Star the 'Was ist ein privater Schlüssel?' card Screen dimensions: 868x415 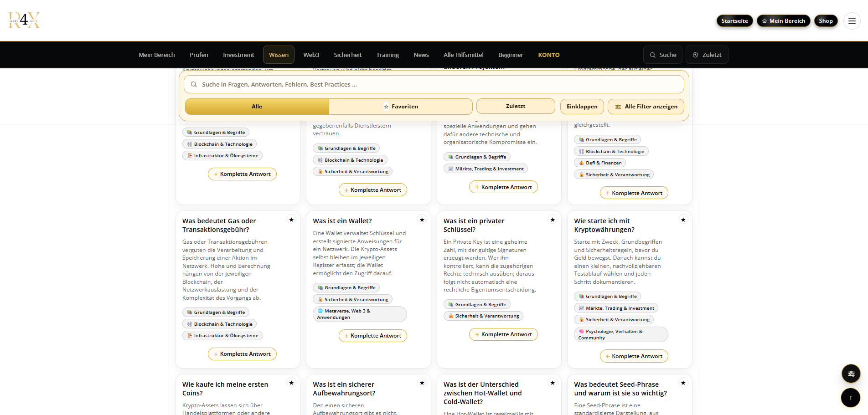point(553,220)
